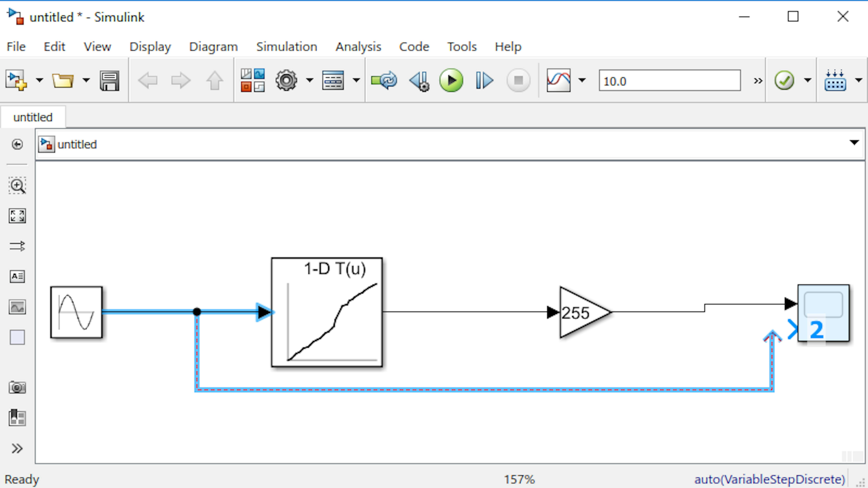Expand the explorer bar dropdown arrow
Screen dimensions: 868x488
(854, 142)
